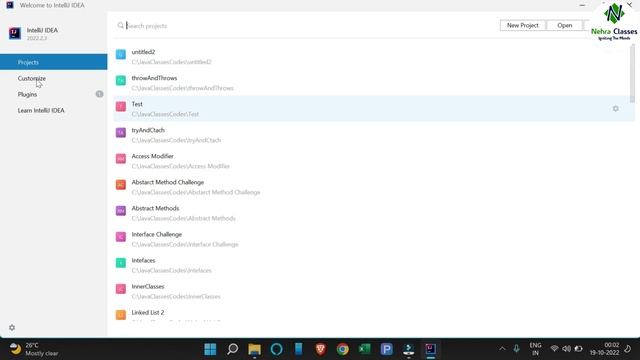The height and width of the screenshot is (360, 640).
Task: Open the Test project name
Action: pos(137,104)
